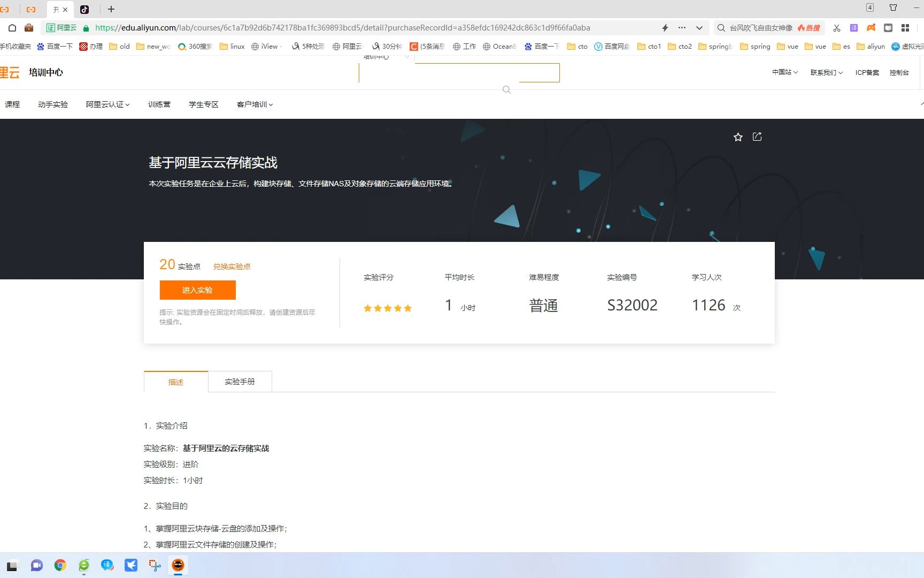
Task: Share the lab via share icon
Action: coord(757,136)
